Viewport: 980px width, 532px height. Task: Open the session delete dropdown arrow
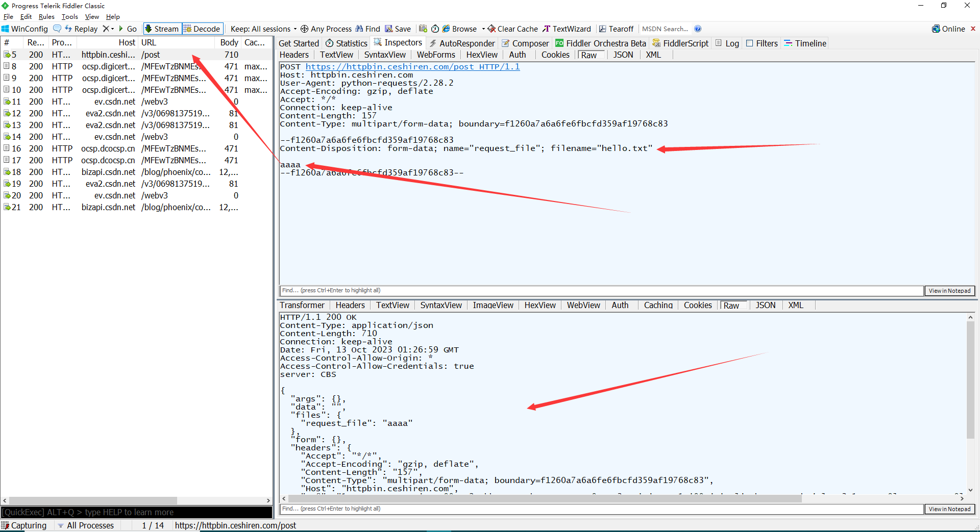coord(111,29)
